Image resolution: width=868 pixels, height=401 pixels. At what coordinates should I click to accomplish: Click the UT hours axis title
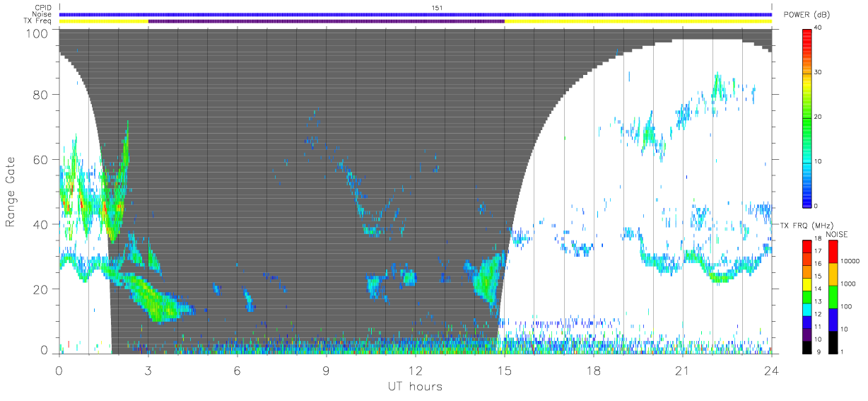pyautogui.click(x=415, y=386)
